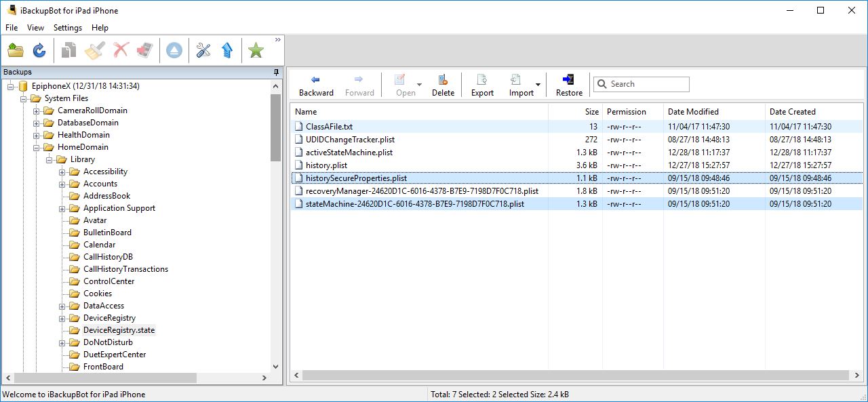The width and height of the screenshot is (868, 402).
Task: Select the cleanup brush tool icon
Action: pos(94,49)
